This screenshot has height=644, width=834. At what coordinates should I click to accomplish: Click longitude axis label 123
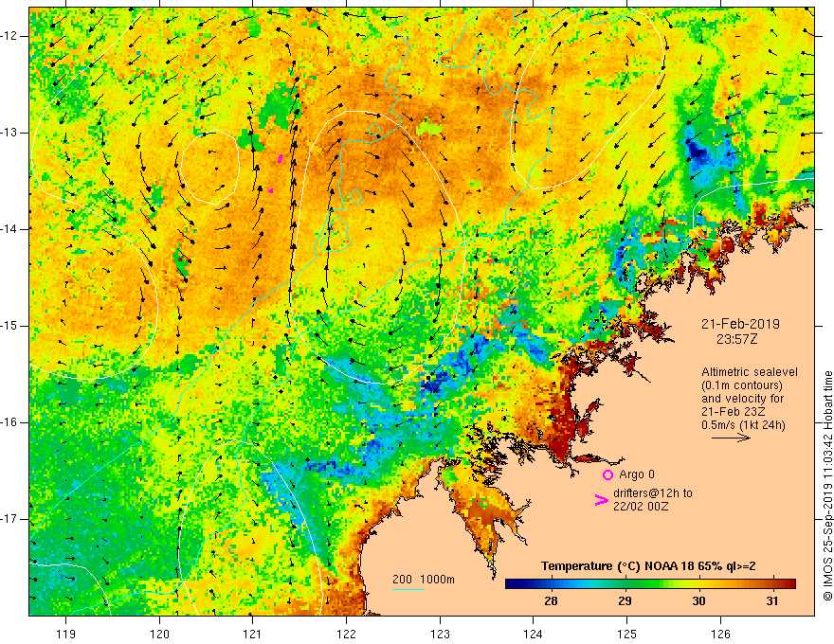(440, 634)
